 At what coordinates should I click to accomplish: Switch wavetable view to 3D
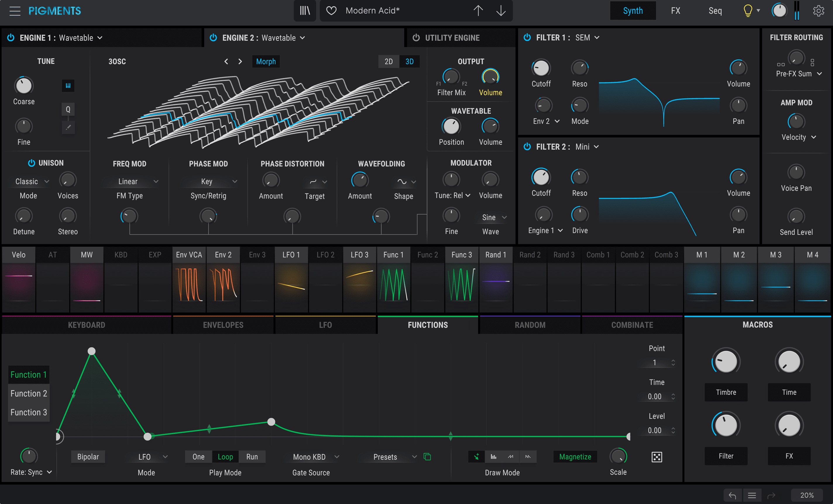coord(409,61)
